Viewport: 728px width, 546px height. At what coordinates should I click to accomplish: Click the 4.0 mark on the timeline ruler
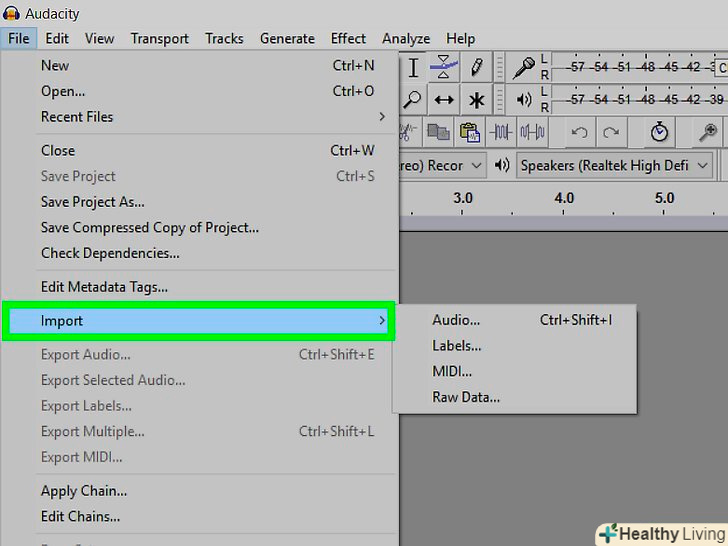tap(564, 198)
